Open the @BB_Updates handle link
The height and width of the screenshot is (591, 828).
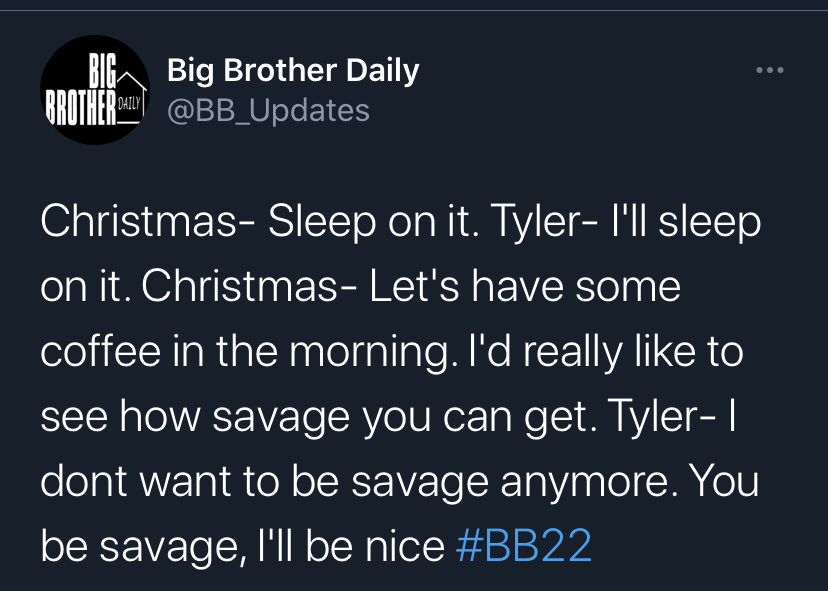tap(268, 110)
